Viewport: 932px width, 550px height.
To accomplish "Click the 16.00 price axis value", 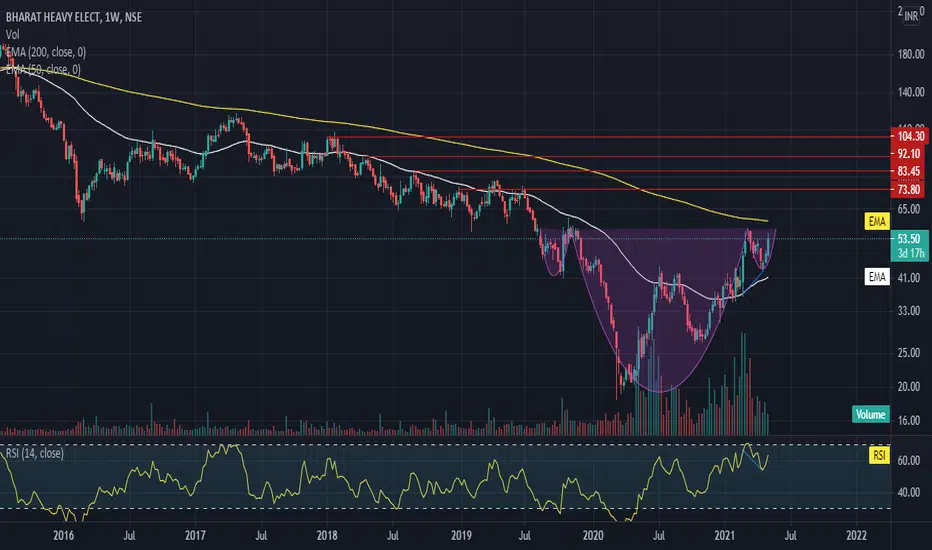I will (x=909, y=421).
